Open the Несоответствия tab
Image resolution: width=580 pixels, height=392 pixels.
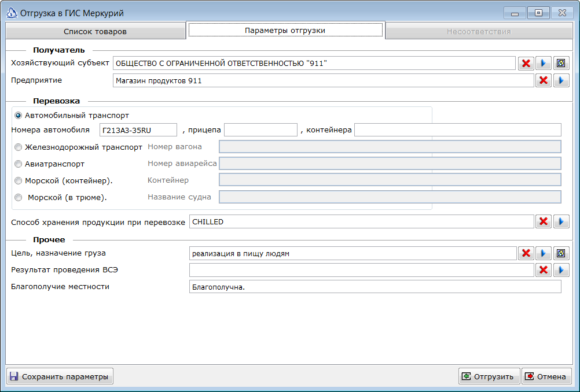(x=479, y=31)
